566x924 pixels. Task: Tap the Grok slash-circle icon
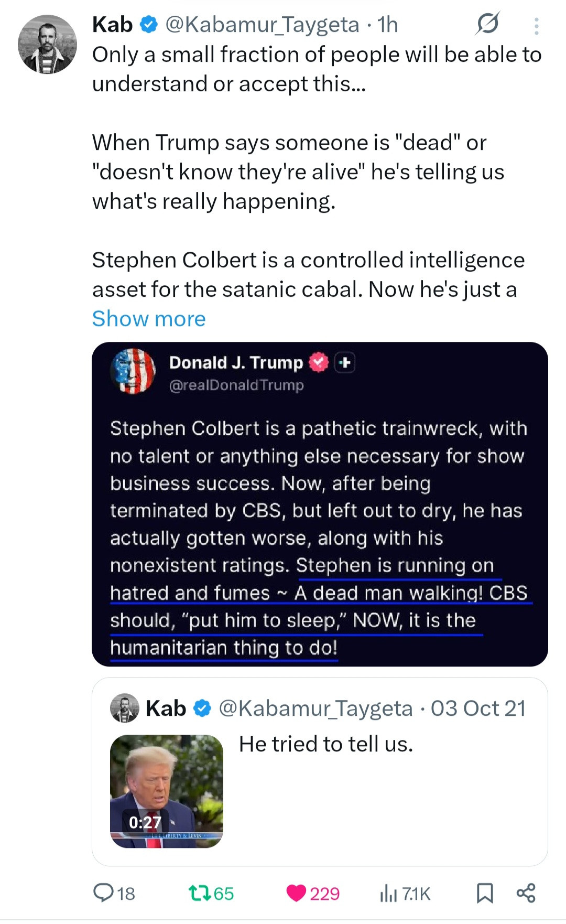click(x=487, y=24)
